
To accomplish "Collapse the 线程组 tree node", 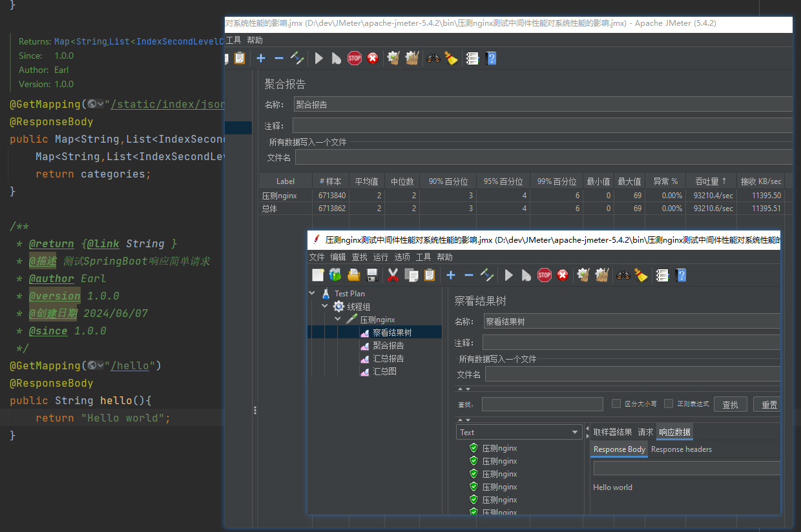I will pos(326,306).
